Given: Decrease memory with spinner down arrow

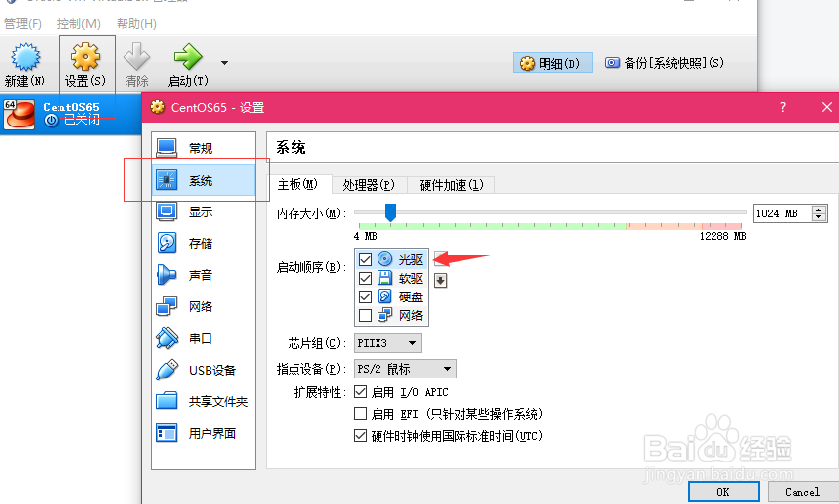Looking at the screenshot, I should pyautogui.click(x=819, y=217).
